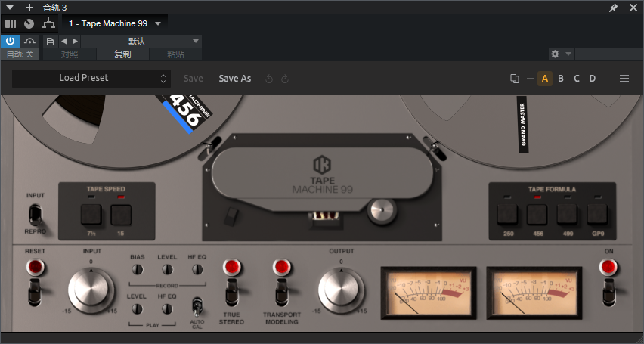Click the greyed Save button
This screenshot has width=644, height=344.
(193, 79)
